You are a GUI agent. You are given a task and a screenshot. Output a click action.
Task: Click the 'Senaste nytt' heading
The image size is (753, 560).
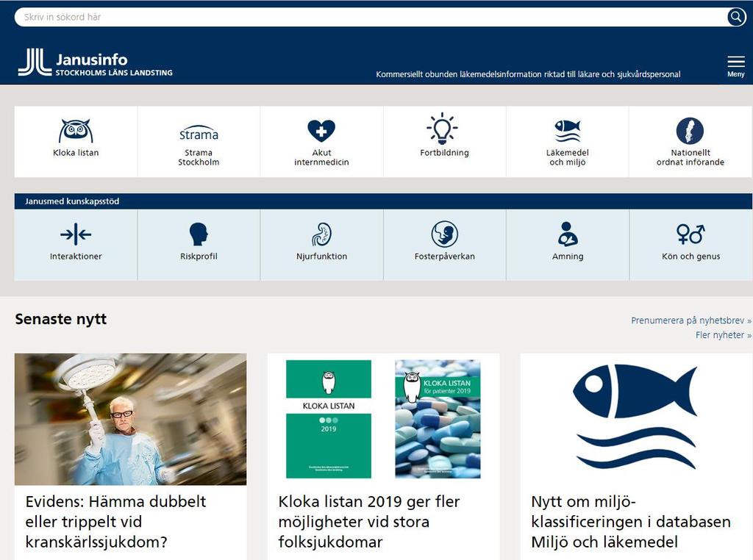pos(60,319)
